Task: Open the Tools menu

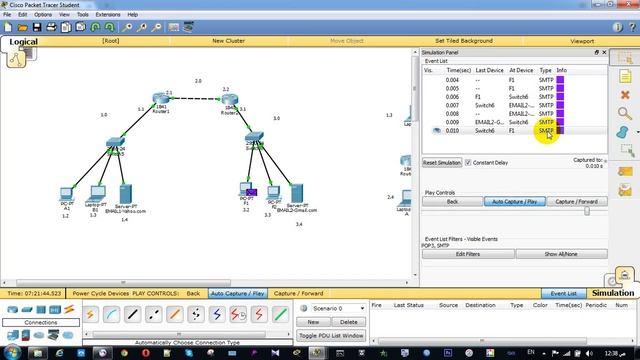Action: [x=82, y=15]
